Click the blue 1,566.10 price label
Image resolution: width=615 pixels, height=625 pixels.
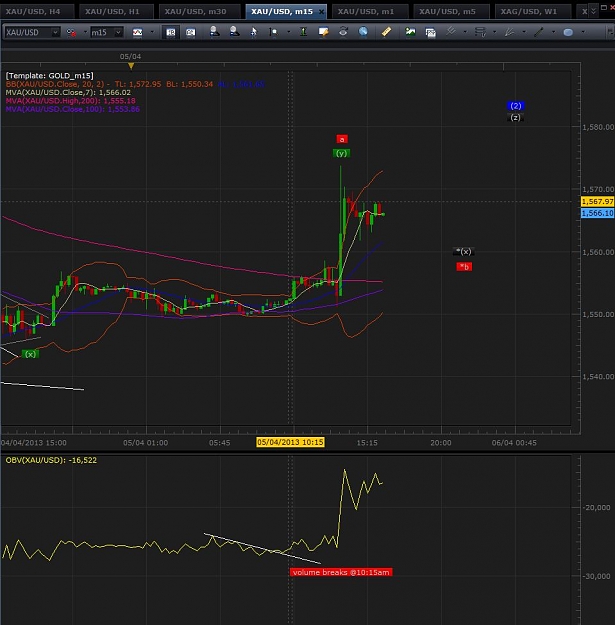pos(597,213)
